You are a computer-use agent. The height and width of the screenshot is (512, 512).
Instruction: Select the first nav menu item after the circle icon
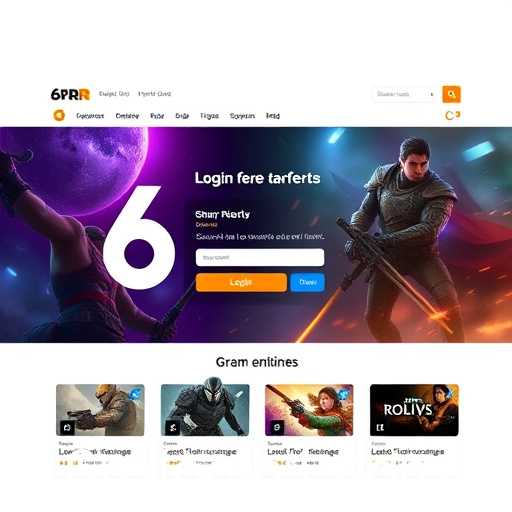pyautogui.click(x=90, y=116)
